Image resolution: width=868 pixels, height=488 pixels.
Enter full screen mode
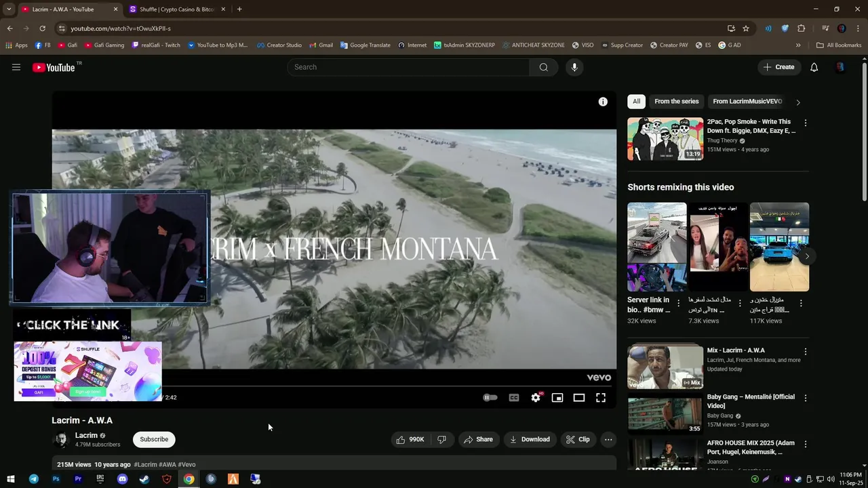click(601, 398)
